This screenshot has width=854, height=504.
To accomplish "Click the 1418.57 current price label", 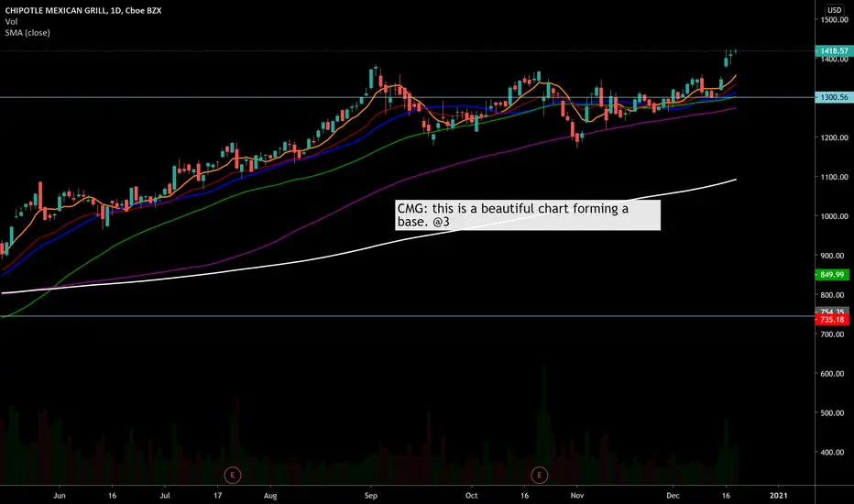I will click(x=832, y=50).
